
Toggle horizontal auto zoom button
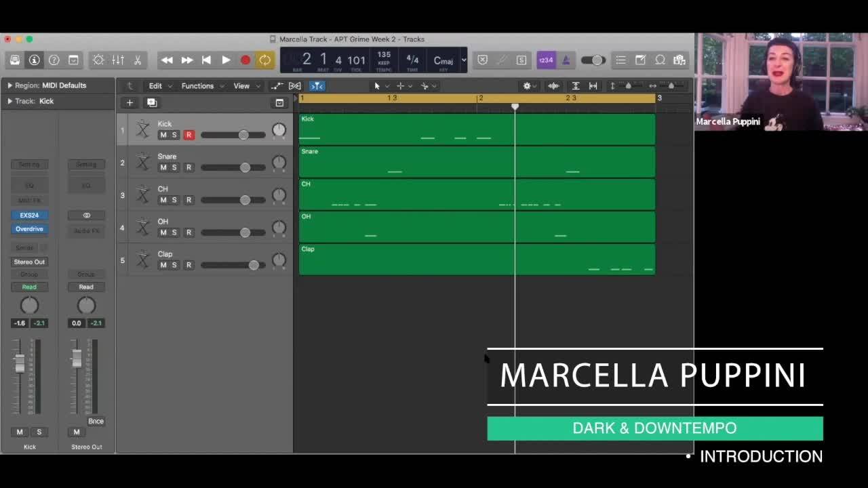click(x=593, y=86)
